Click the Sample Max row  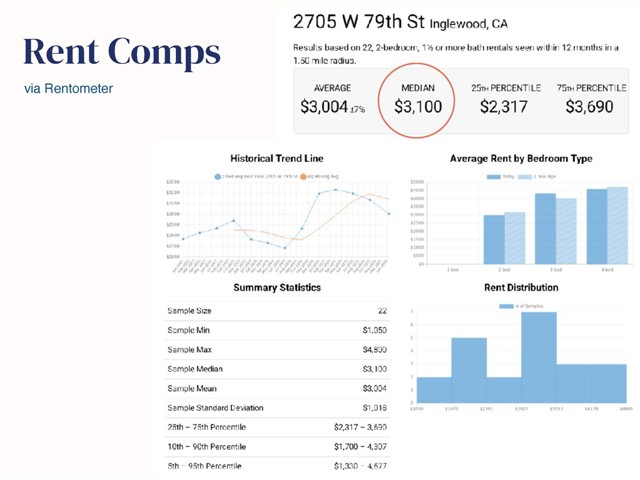276,350
